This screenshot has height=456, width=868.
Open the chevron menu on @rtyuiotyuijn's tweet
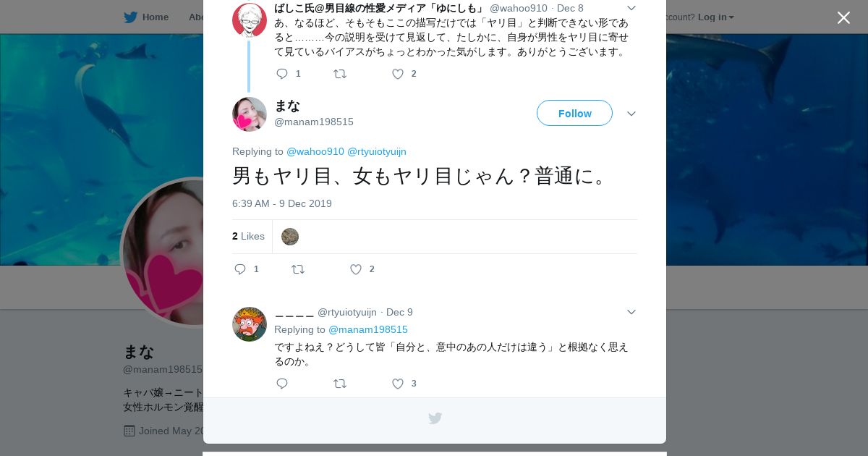[x=631, y=312]
